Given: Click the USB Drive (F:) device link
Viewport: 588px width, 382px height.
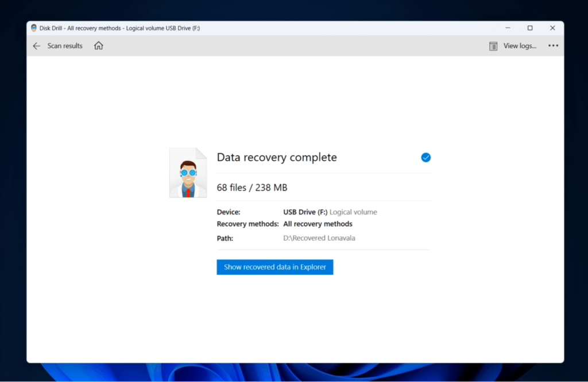Looking at the screenshot, I should tap(306, 212).
